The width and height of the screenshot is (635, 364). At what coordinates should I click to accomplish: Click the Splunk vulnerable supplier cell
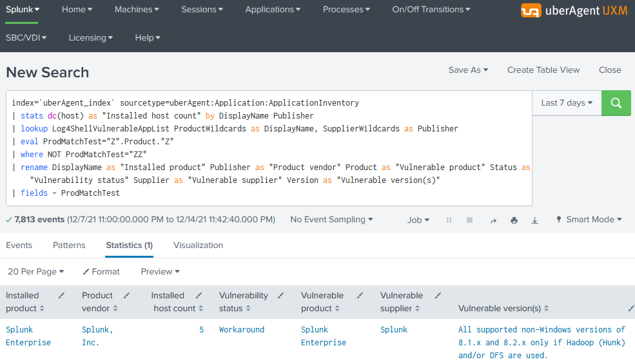click(x=394, y=330)
